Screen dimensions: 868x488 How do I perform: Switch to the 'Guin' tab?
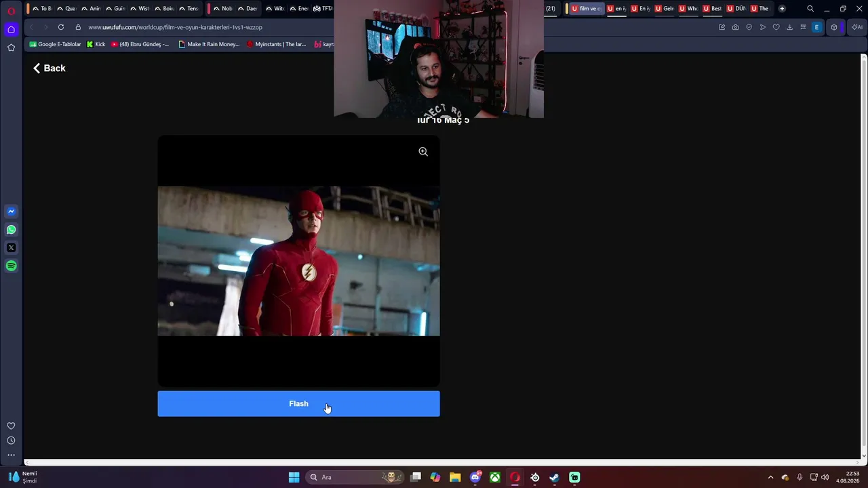click(x=115, y=9)
